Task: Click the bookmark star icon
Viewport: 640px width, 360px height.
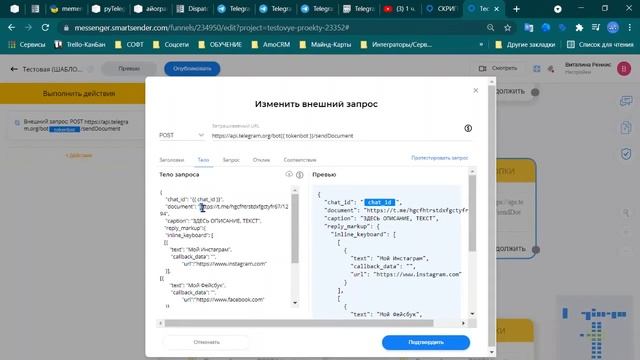Action: tap(507, 28)
